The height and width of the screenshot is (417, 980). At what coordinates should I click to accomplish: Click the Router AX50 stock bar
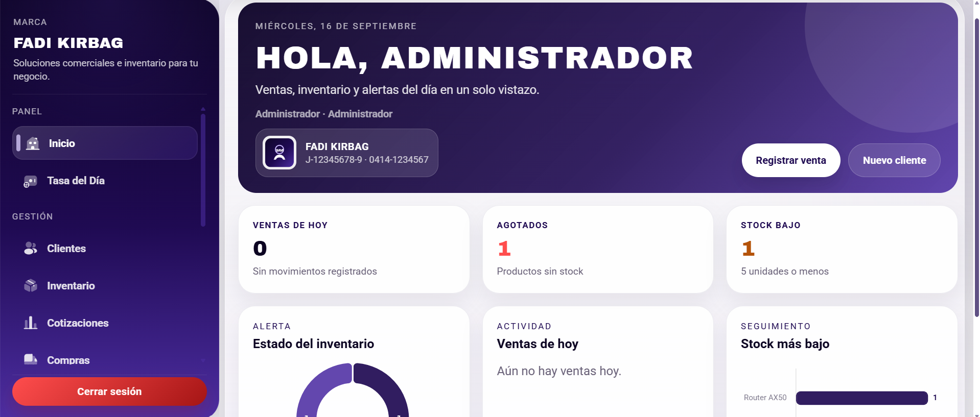tap(862, 398)
